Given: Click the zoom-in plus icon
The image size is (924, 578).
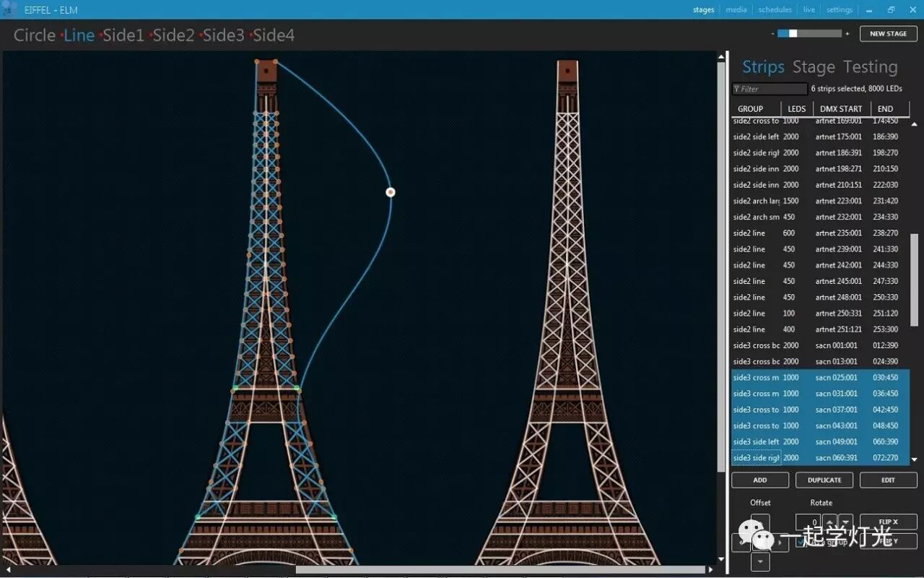Looking at the screenshot, I should pyautogui.click(x=847, y=33).
